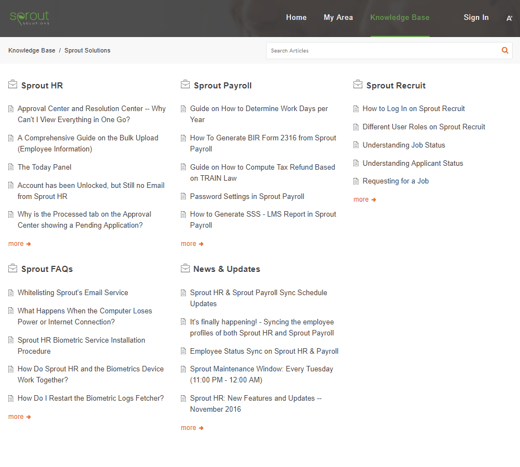Open Sprout HR and Biometrics Device Work Together
Screen dimensions: 520x467
tap(91, 374)
